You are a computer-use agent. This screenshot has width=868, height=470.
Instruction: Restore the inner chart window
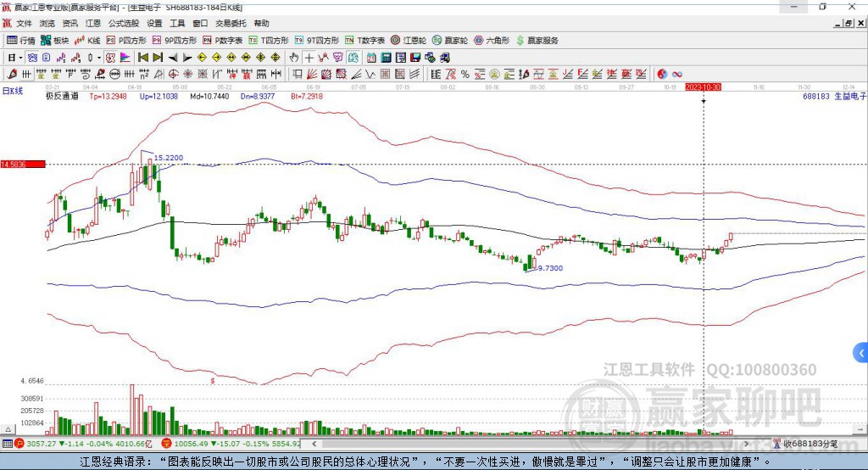[849, 23]
